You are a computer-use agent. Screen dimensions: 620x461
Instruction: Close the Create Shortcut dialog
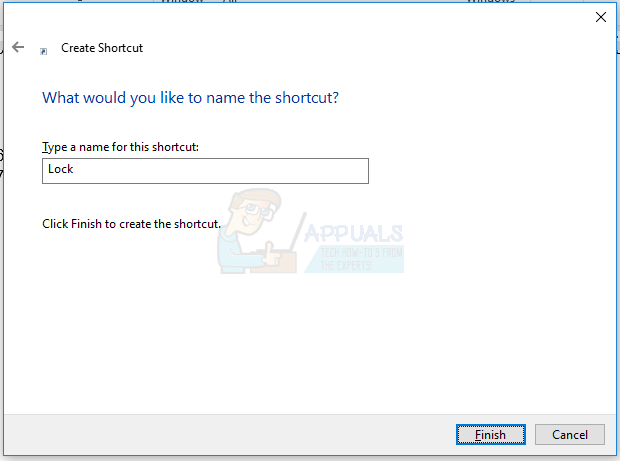(x=601, y=17)
